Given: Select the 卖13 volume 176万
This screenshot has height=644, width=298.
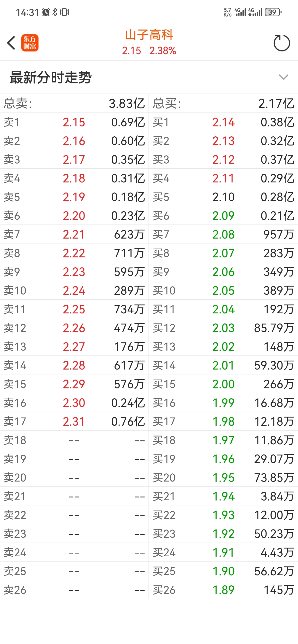Looking at the screenshot, I should (129, 347).
